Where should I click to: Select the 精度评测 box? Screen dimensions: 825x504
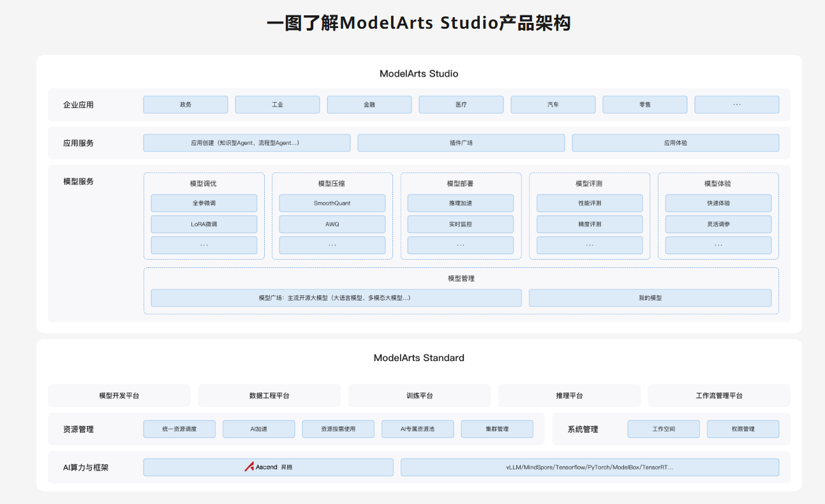(x=590, y=225)
